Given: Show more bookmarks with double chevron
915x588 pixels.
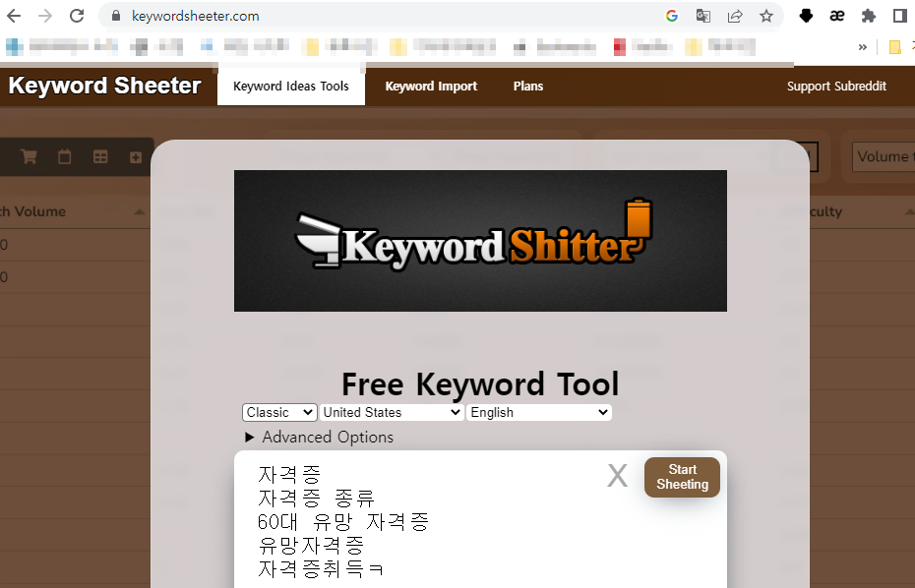Looking at the screenshot, I should point(863,47).
